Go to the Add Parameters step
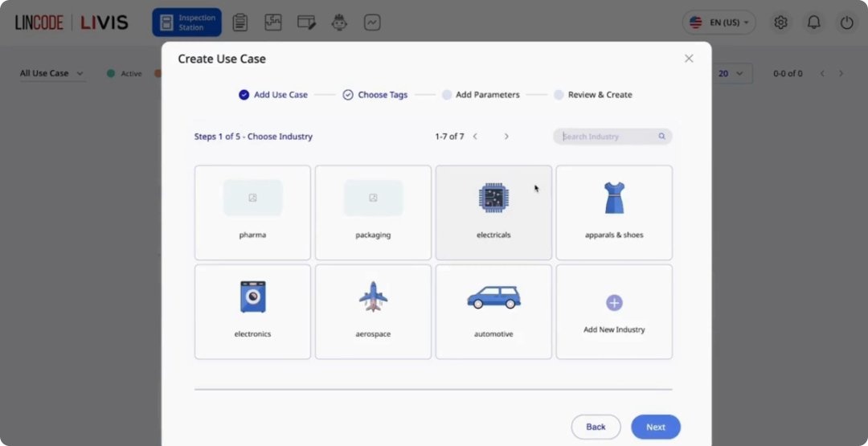This screenshot has width=868, height=446. click(x=481, y=95)
